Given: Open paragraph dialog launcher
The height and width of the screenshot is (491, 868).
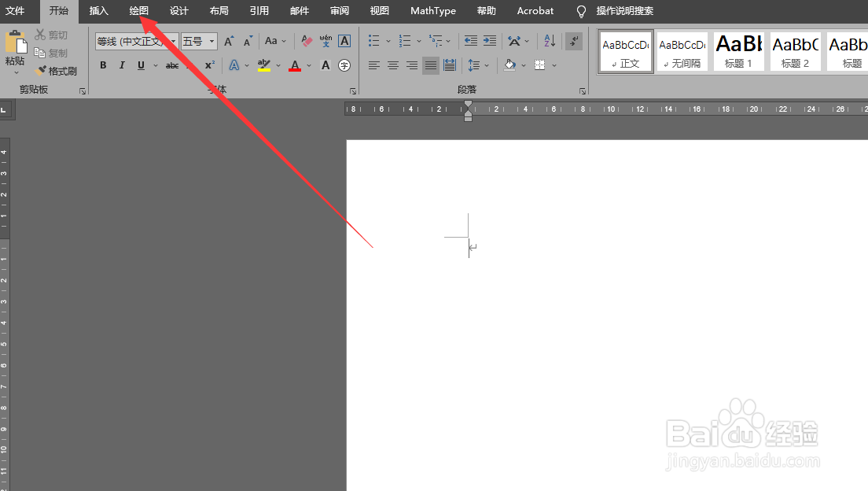Looking at the screenshot, I should tap(583, 91).
